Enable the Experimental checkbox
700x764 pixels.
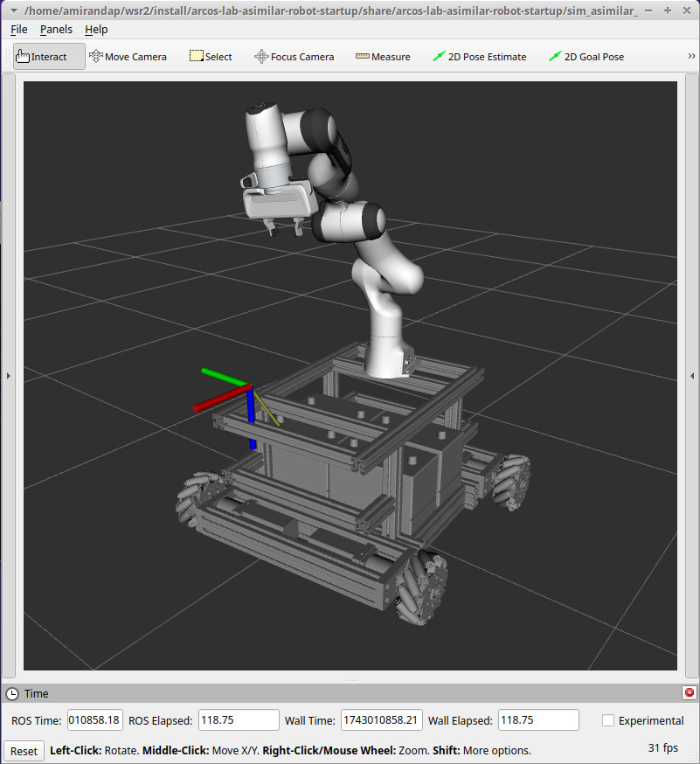coord(608,720)
